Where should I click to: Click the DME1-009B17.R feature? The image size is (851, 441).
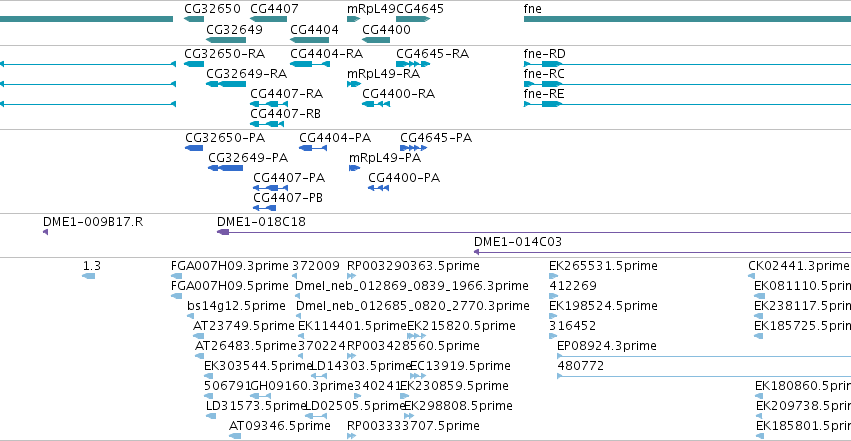(46, 232)
